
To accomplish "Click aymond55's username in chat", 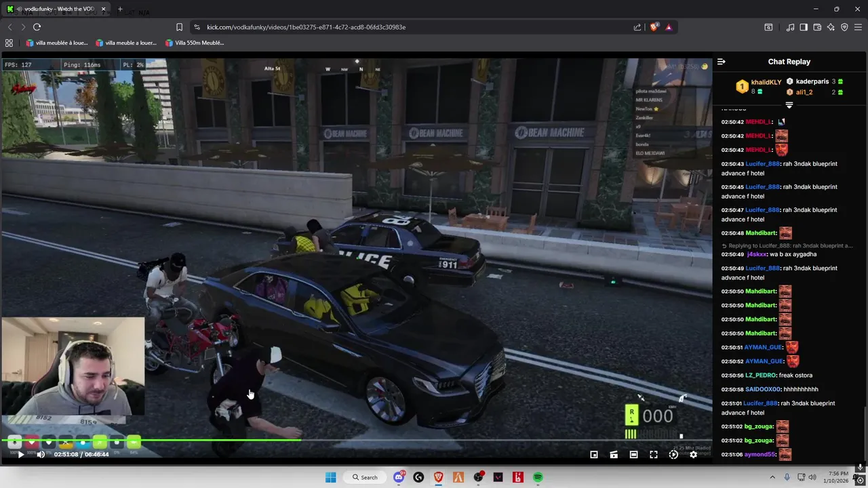I will tap(759, 455).
